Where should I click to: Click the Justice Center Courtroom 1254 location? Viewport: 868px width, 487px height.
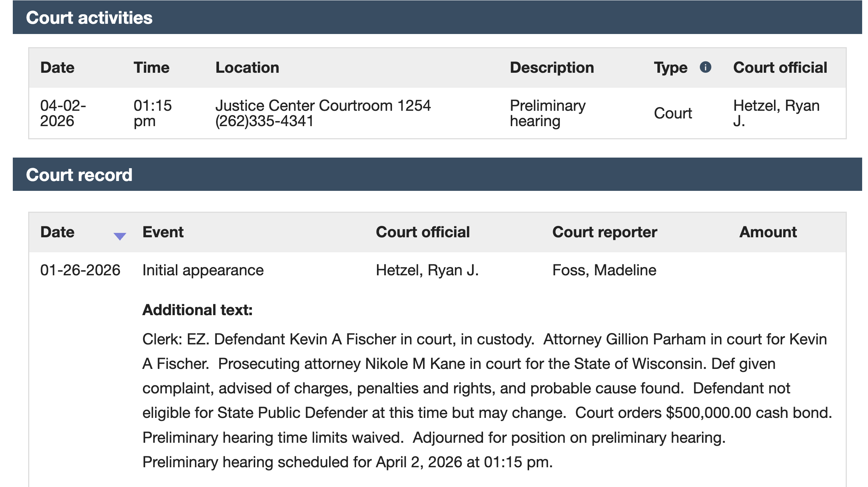pos(323,106)
